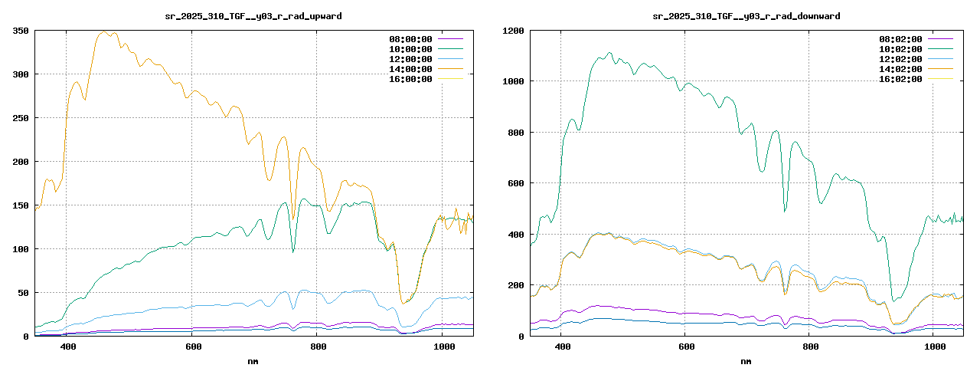Select the 08:02:00 legend entry label

point(901,39)
